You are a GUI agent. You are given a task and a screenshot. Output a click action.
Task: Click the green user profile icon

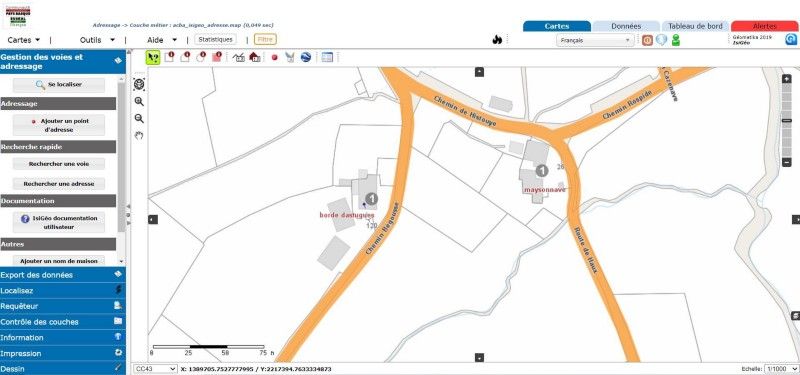(x=676, y=40)
